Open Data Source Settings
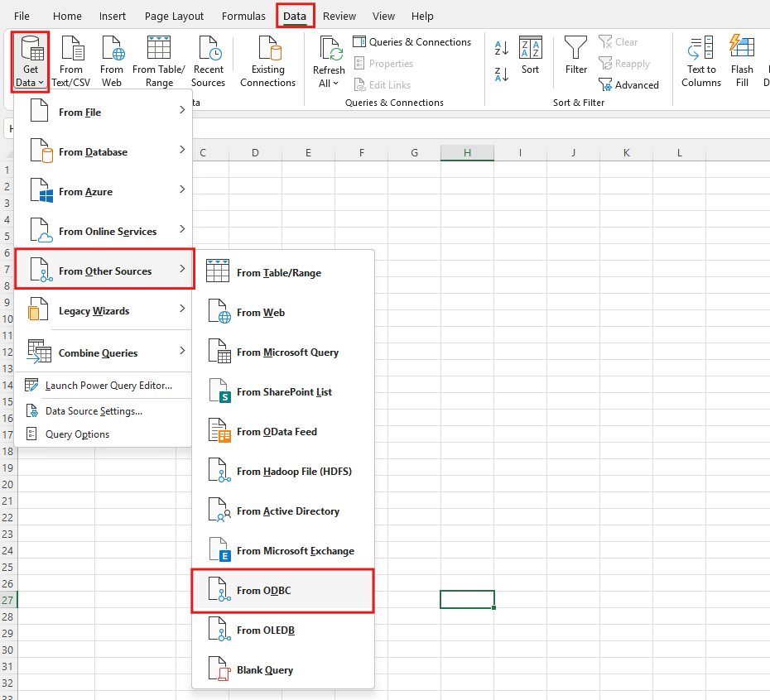Screen dimensions: 770x700 click(103, 411)
